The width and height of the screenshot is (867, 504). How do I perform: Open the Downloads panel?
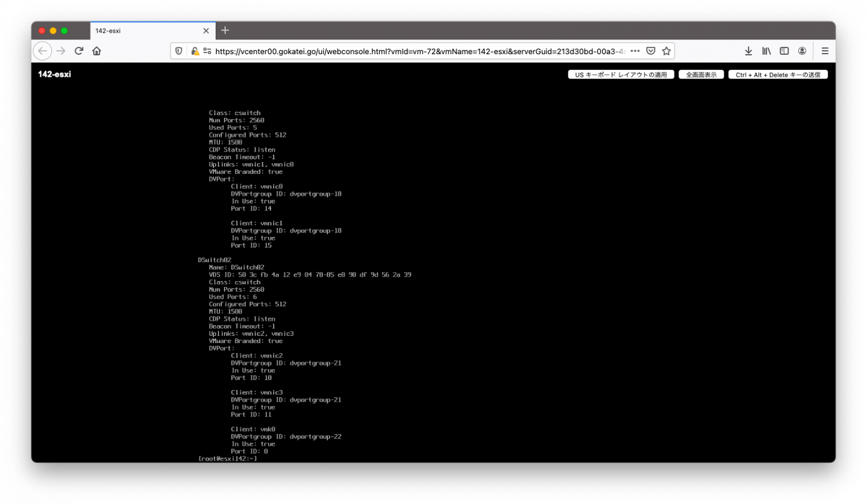pos(748,50)
